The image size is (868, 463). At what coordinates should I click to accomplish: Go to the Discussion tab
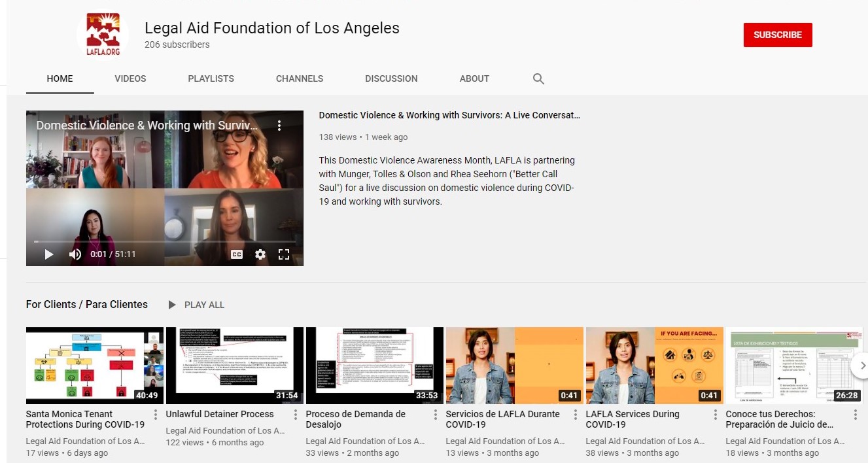(x=391, y=78)
